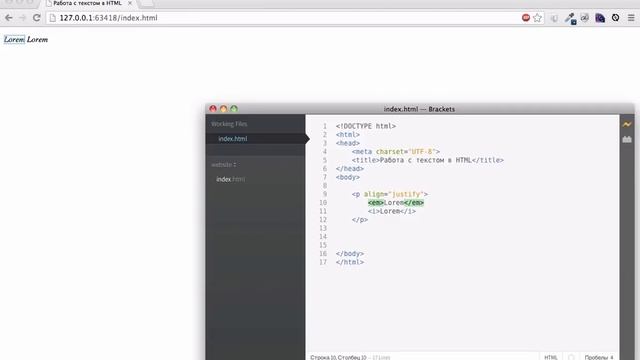Click the closing body tag line

(350, 254)
